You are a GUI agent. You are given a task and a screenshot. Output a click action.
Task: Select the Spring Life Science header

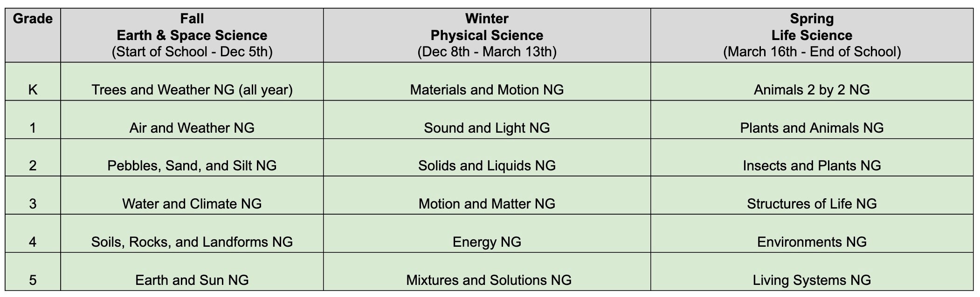[x=812, y=35]
